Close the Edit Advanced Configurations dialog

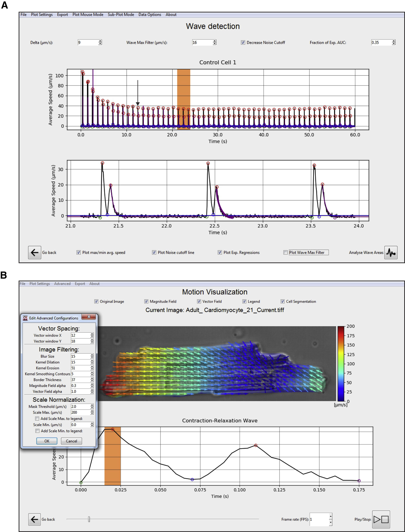coord(89,317)
